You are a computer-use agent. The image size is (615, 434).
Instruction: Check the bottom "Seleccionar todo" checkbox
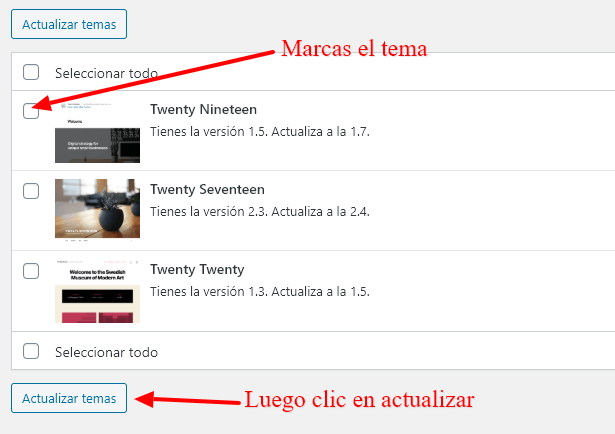(x=31, y=351)
